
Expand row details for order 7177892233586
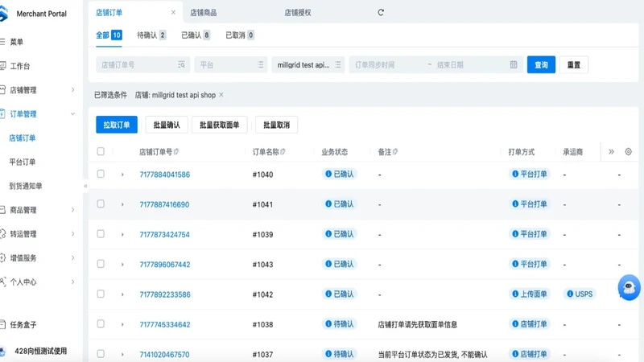pos(122,294)
